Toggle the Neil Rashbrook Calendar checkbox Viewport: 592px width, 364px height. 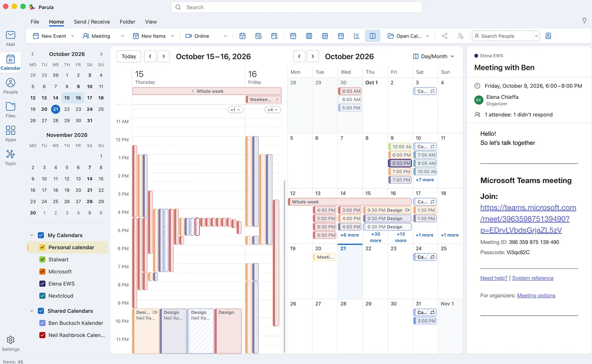click(x=43, y=335)
